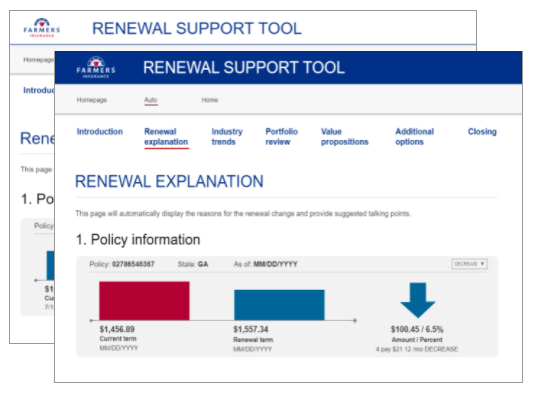Click Homepage link in the background window
Screen dimensions: 533x396
point(38,60)
